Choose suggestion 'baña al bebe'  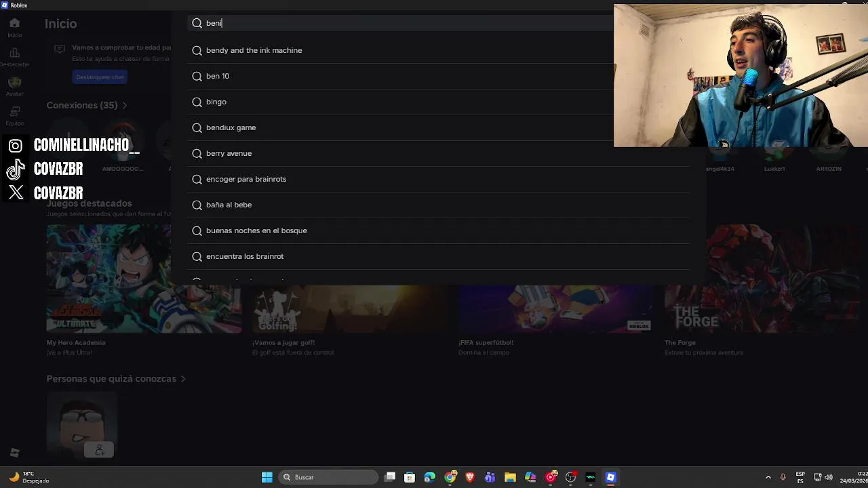439,205
